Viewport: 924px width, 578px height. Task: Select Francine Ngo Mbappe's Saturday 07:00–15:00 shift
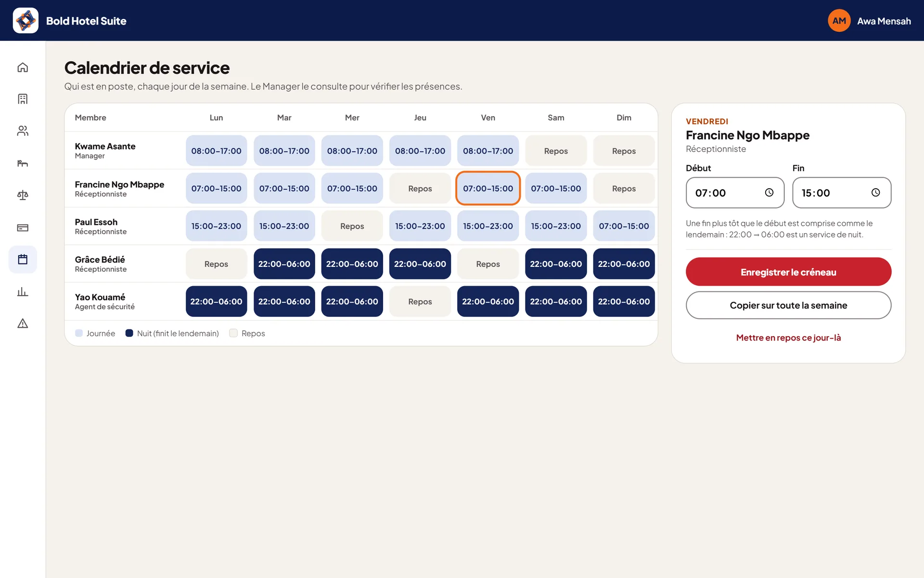point(556,188)
